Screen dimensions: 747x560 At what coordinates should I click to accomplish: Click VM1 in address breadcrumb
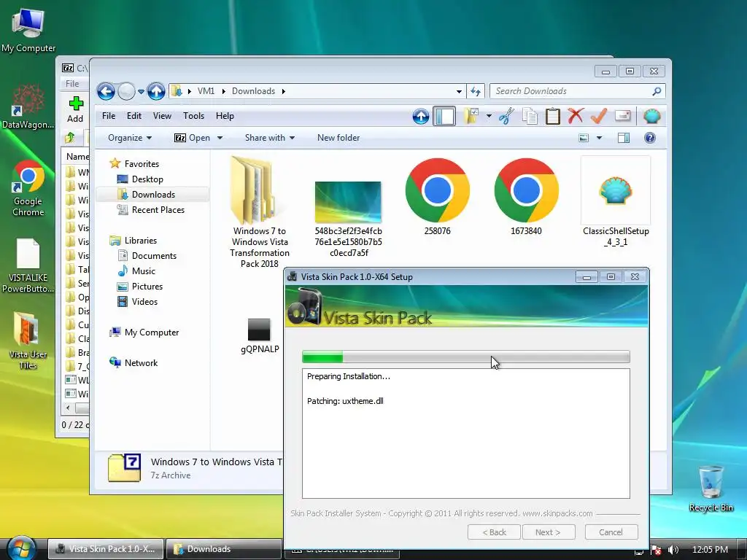click(x=206, y=91)
